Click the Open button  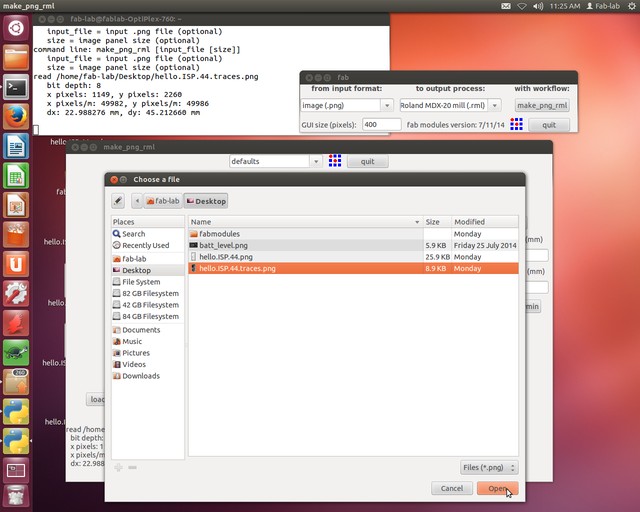[498, 488]
